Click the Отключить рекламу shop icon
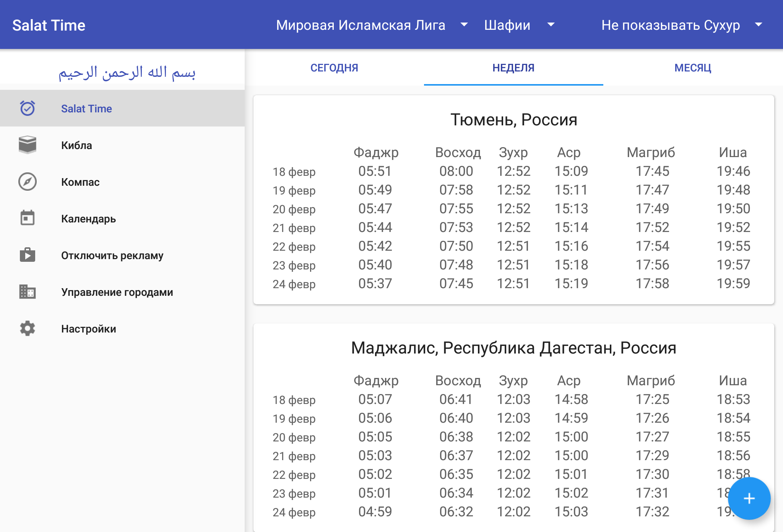Screen dimensions: 783x532 click(28, 255)
